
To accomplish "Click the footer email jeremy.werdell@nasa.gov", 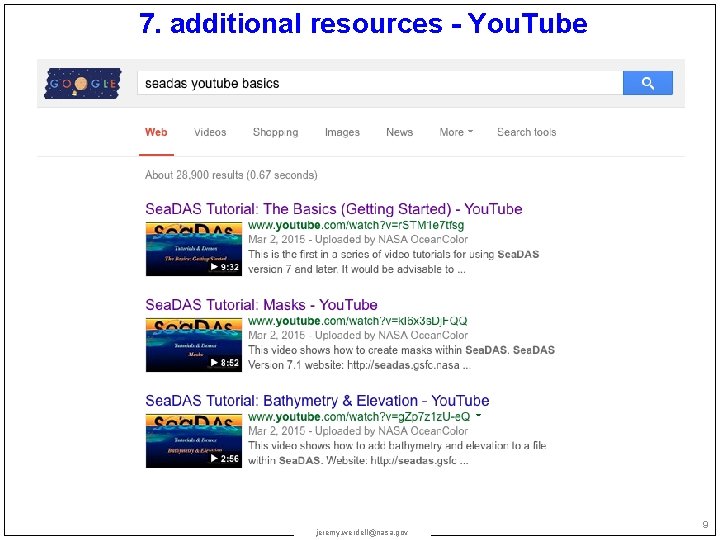I will pyautogui.click(x=362, y=532).
